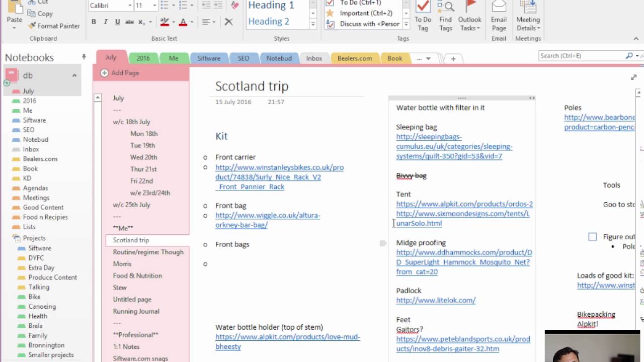Open the Inbox section tab

pos(314,58)
